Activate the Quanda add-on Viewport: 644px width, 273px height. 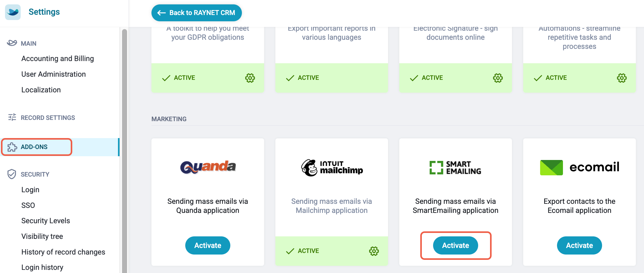pyautogui.click(x=208, y=245)
